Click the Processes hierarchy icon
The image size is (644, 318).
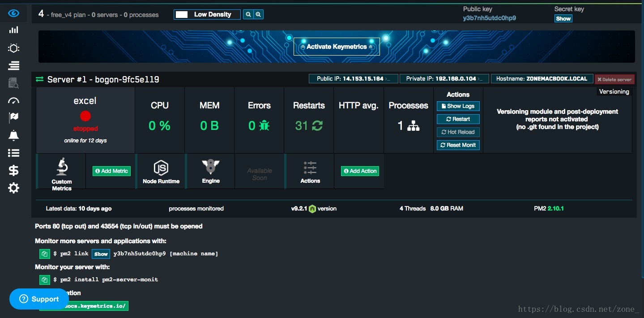click(x=414, y=126)
